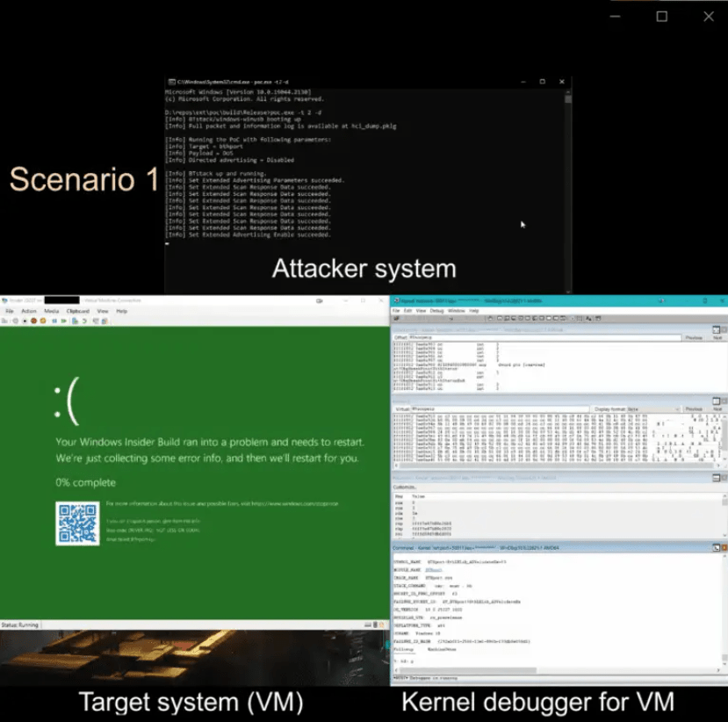Image resolution: width=728 pixels, height=722 pixels.
Task: Click Next button in Memory panel
Action: pyautogui.click(x=717, y=408)
